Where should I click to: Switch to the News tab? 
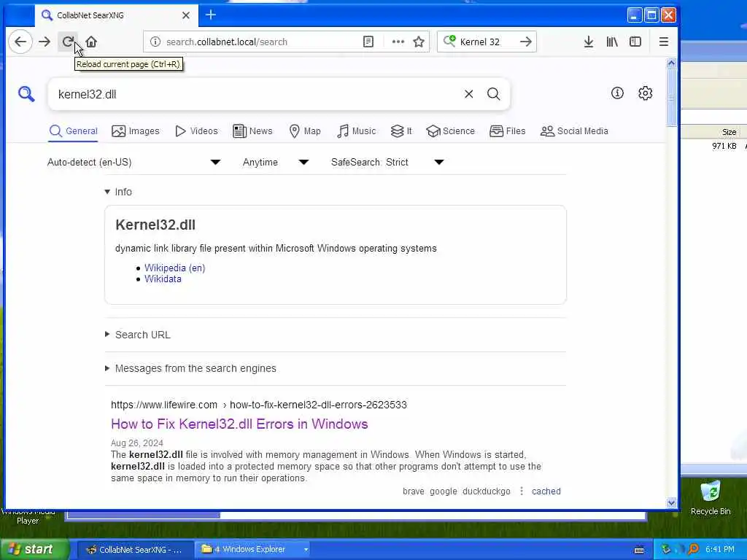tap(252, 131)
